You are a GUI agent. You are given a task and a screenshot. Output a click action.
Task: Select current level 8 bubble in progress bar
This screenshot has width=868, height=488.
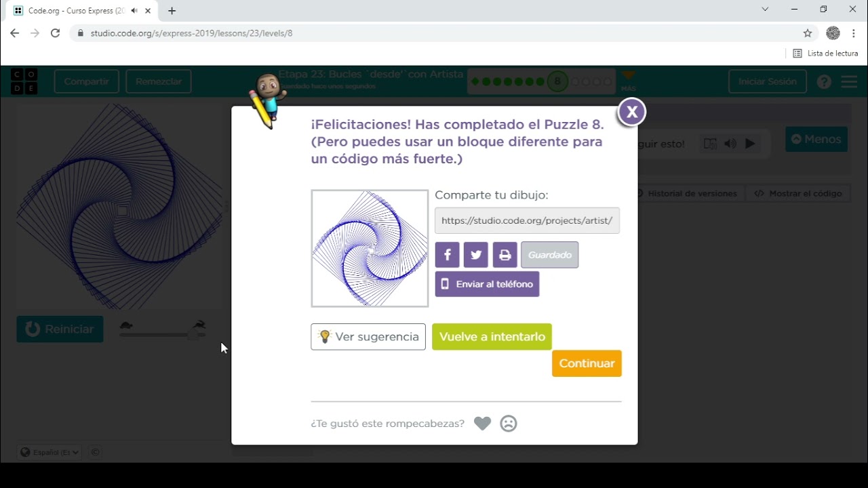(x=557, y=81)
